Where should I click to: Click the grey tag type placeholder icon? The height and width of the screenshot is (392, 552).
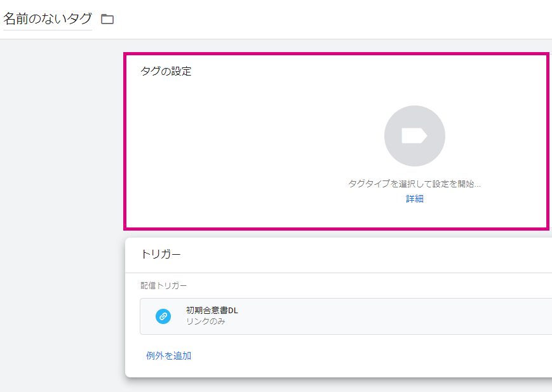coord(414,136)
